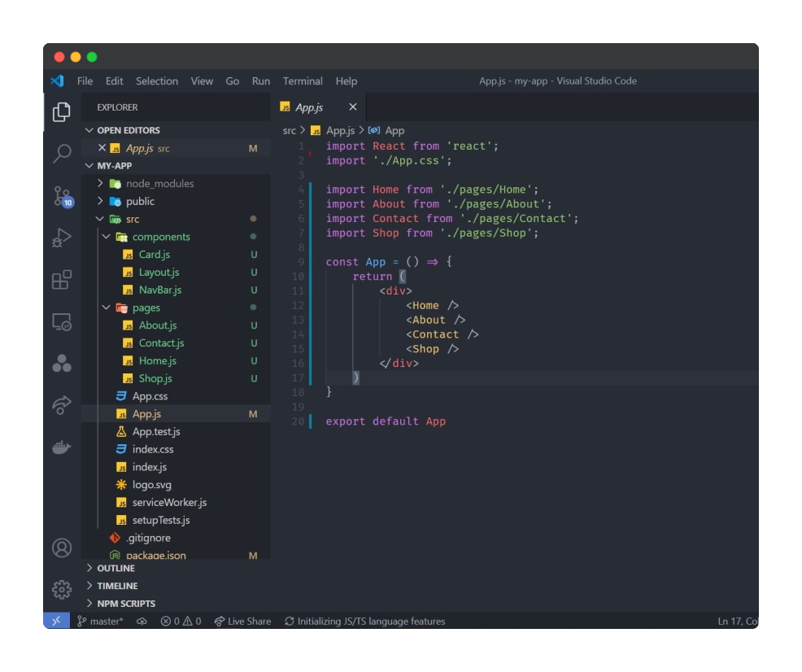Click Initializing JS/TS language features status
Viewport: 802px width, 672px height.
tap(364, 621)
